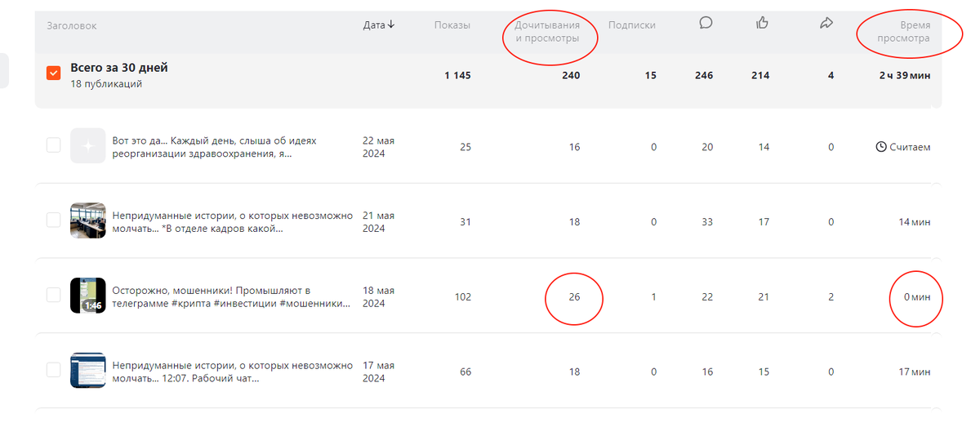Open placeholder thumbnail of 22 мая post
This screenshot has height=423, width=980.
[87, 145]
